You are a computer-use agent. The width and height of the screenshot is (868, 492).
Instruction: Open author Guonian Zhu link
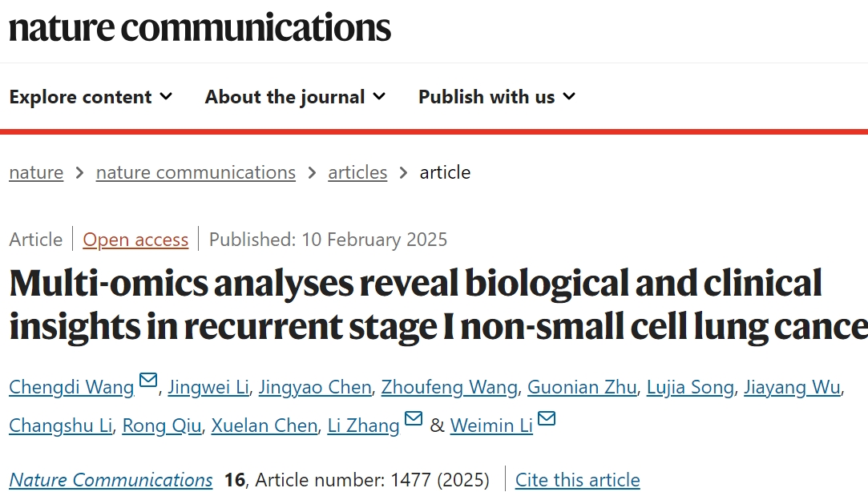tap(582, 387)
